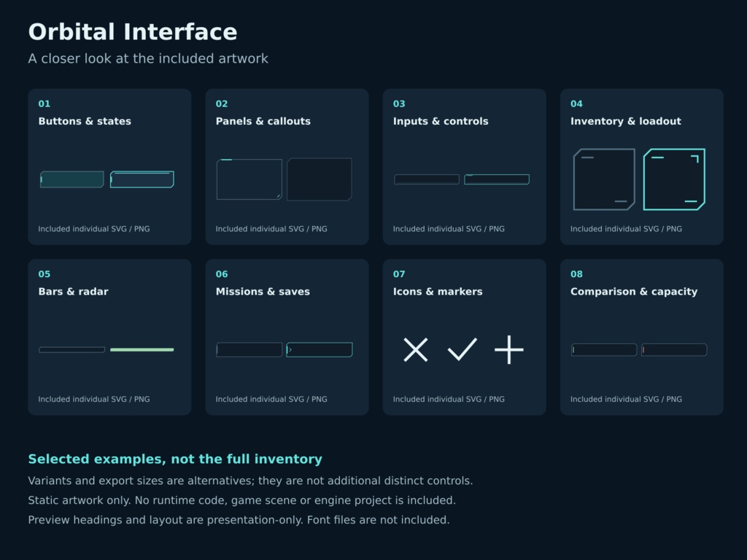The width and height of the screenshot is (747, 560).
Task: Open the Missions & saves card title
Action: 263,292
